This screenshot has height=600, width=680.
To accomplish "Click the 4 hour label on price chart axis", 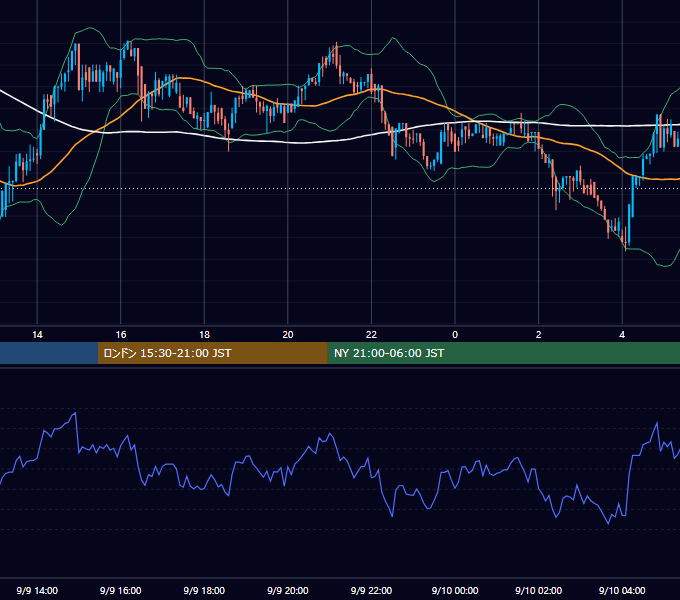I will 622,335.
